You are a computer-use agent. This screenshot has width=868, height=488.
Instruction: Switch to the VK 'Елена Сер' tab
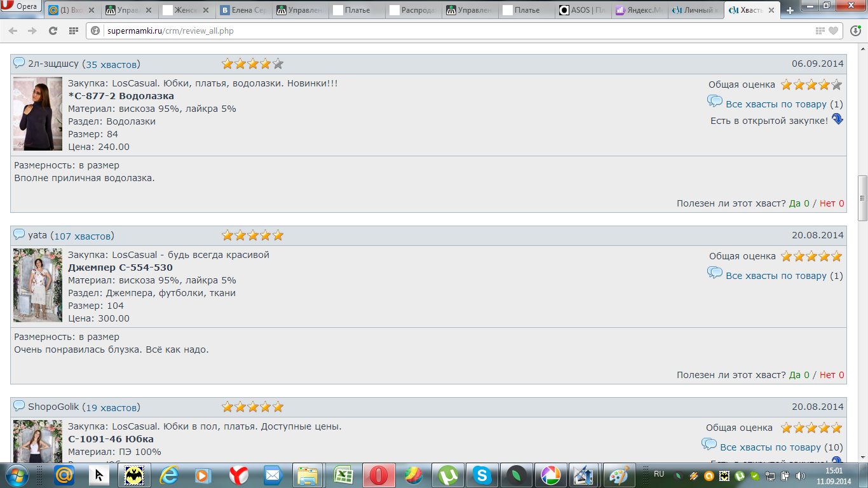[x=244, y=10]
